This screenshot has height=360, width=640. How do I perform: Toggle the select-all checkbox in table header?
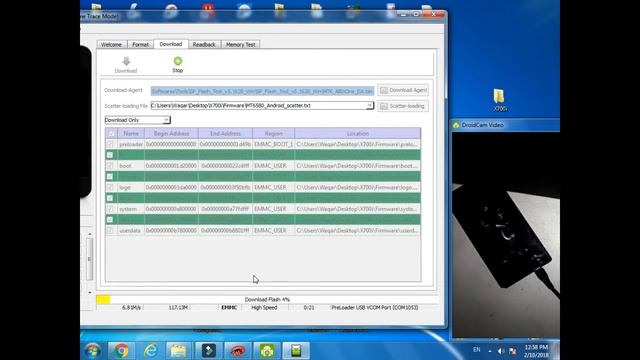click(x=111, y=133)
